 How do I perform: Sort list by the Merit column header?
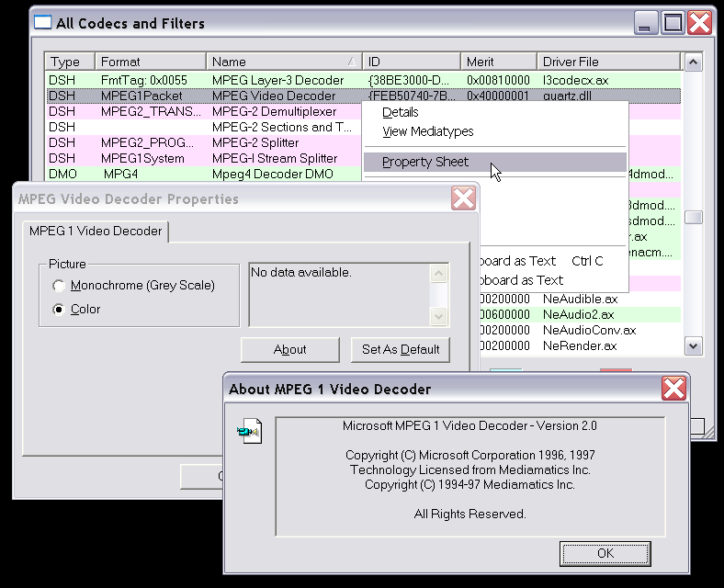pos(499,62)
